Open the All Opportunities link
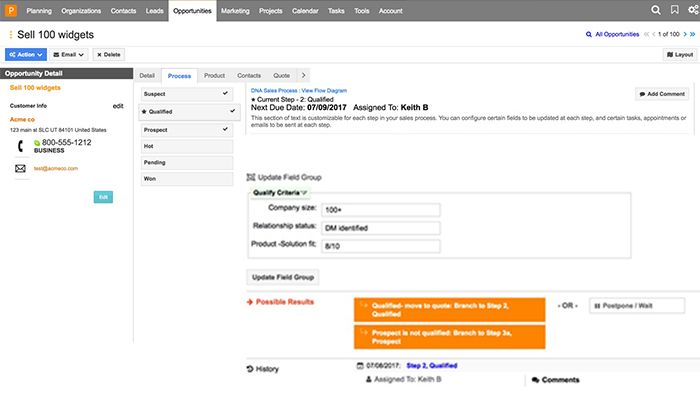Image resolution: width=700 pixels, height=400 pixels. [611, 34]
